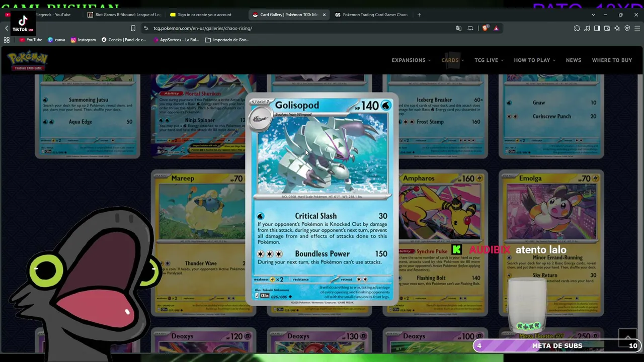Open the canva bookmark
The width and height of the screenshot is (644, 362).
click(56, 40)
